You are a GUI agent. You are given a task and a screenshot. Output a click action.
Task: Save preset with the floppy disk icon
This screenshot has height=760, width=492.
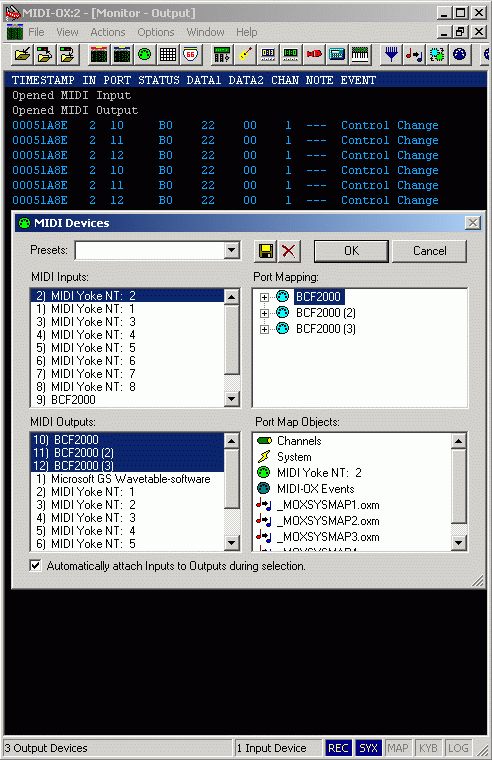click(x=266, y=251)
